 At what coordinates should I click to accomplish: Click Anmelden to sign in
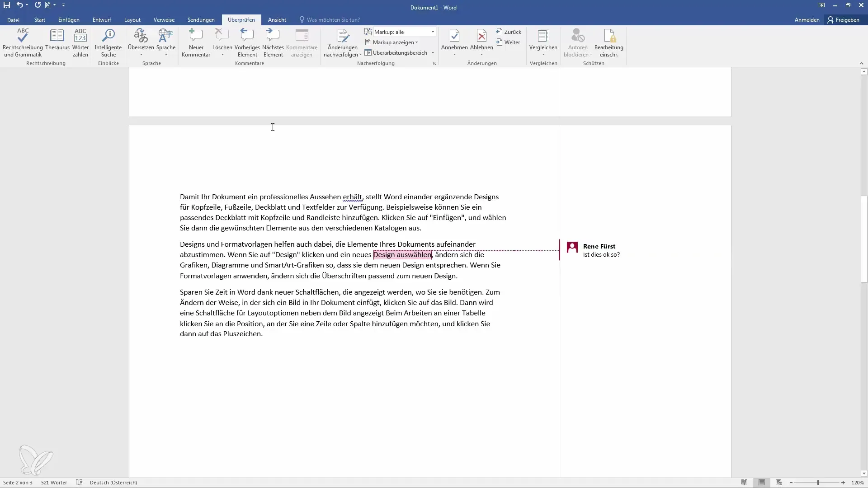[807, 20]
